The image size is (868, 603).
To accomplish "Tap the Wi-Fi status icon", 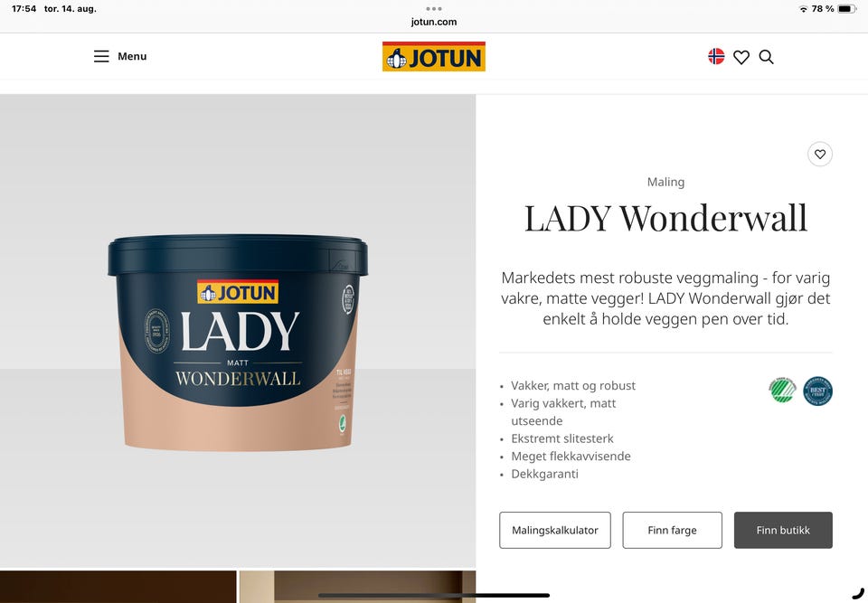I will click(x=803, y=9).
